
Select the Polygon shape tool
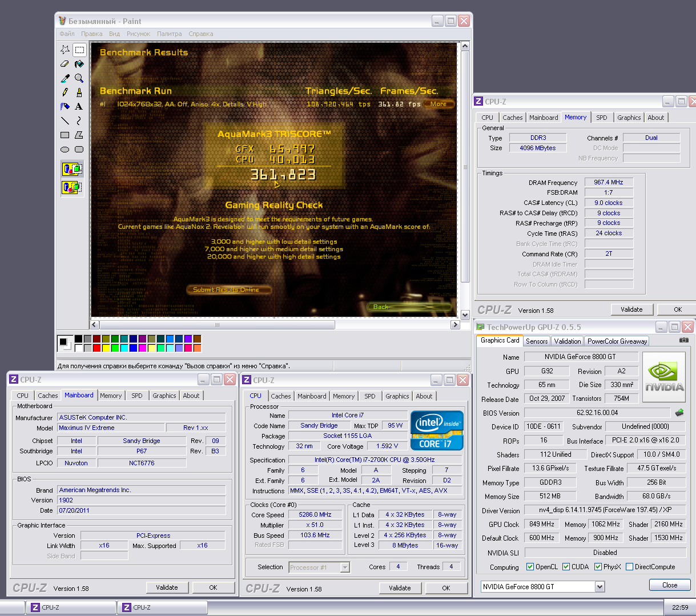click(79, 135)
